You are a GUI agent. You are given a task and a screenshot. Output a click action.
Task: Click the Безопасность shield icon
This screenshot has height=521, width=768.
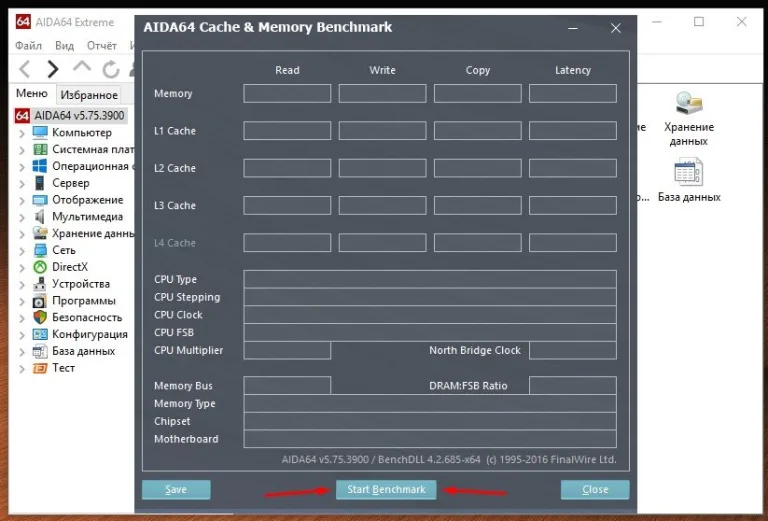point(40,317)
